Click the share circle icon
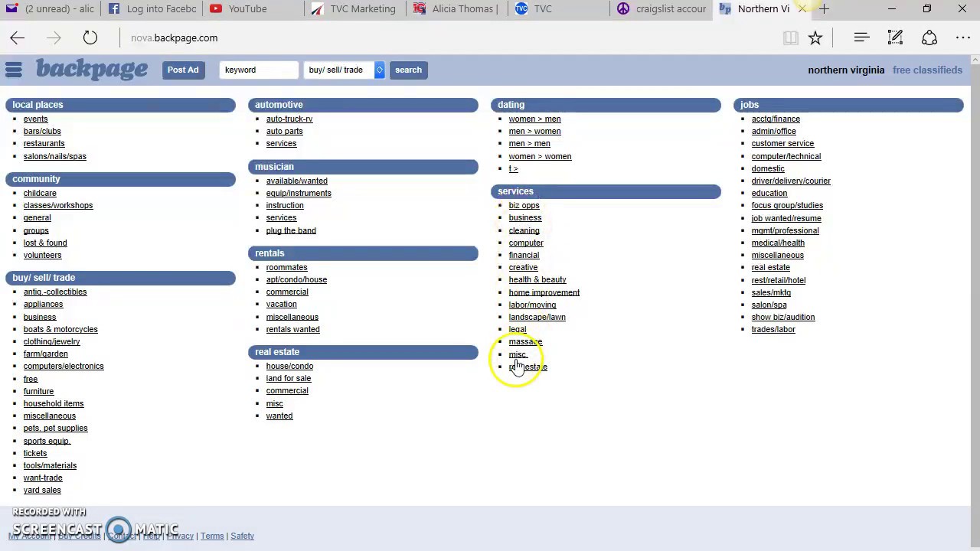 coord(929,37)
